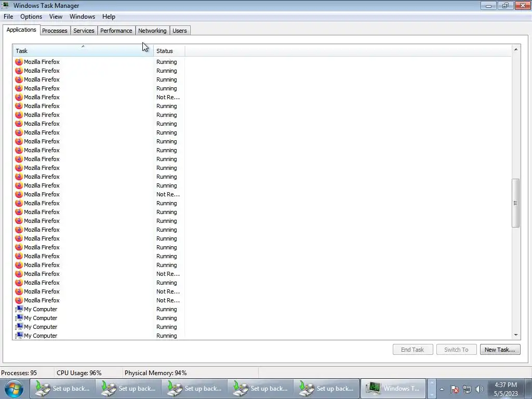Restore down the Task Manager window
532x399 pixels.
coord(506,5)
